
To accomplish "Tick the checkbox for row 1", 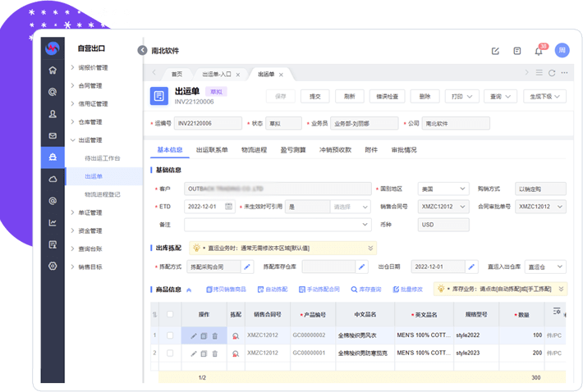I will 170,335.
